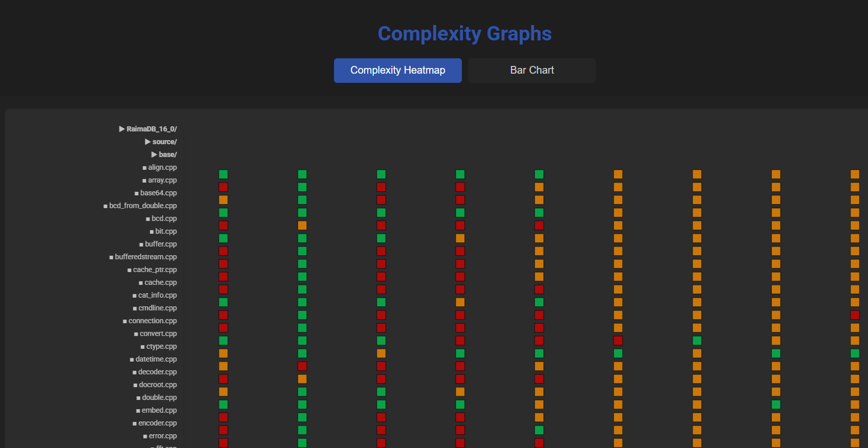Viewport: 868px width, 448px height.
Task: Select datetime.cpp file label
Action: (153, 359)
